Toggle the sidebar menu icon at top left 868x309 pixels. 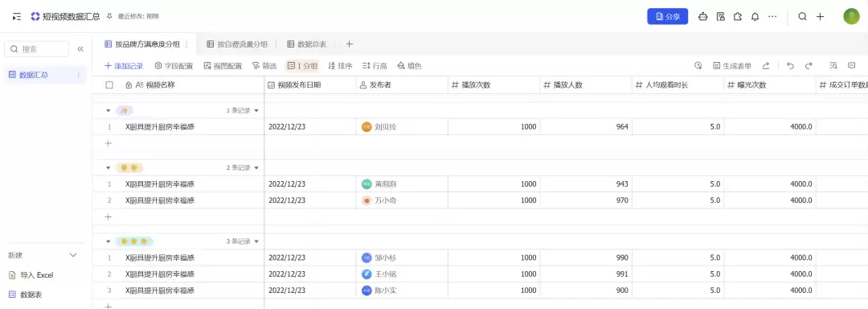pos(17,17)
